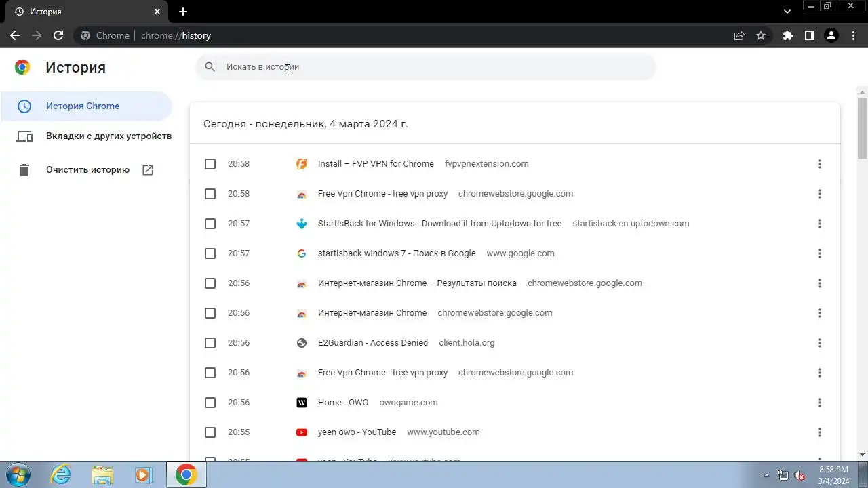Bookmark this page with star icon
This screenshot has height=488, width=868.
761,35
